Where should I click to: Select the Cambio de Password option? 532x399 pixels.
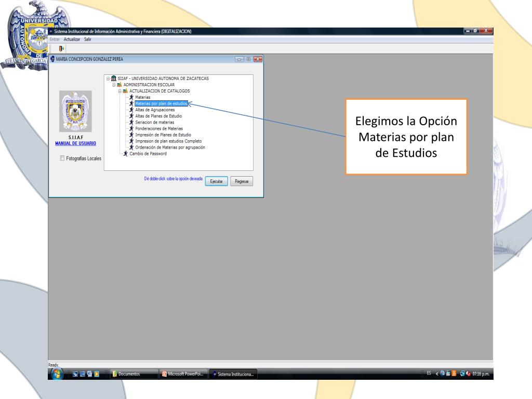click(x=148, y=154)
